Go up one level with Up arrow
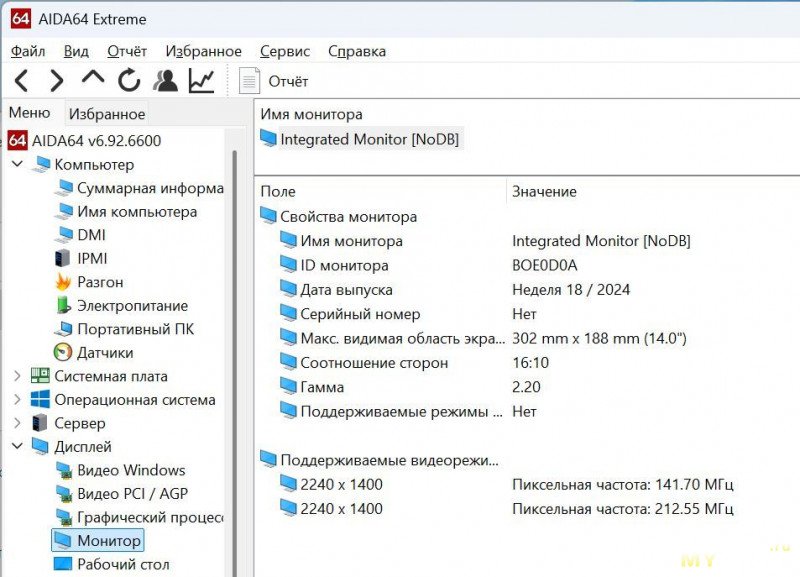800x577 pixels. (x=93, y=79)
